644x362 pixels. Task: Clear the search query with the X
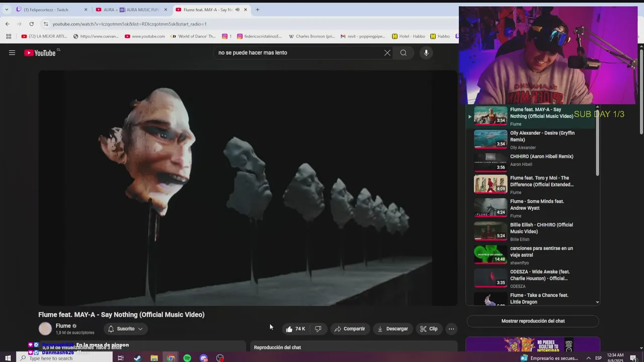(x=387, y=53)
